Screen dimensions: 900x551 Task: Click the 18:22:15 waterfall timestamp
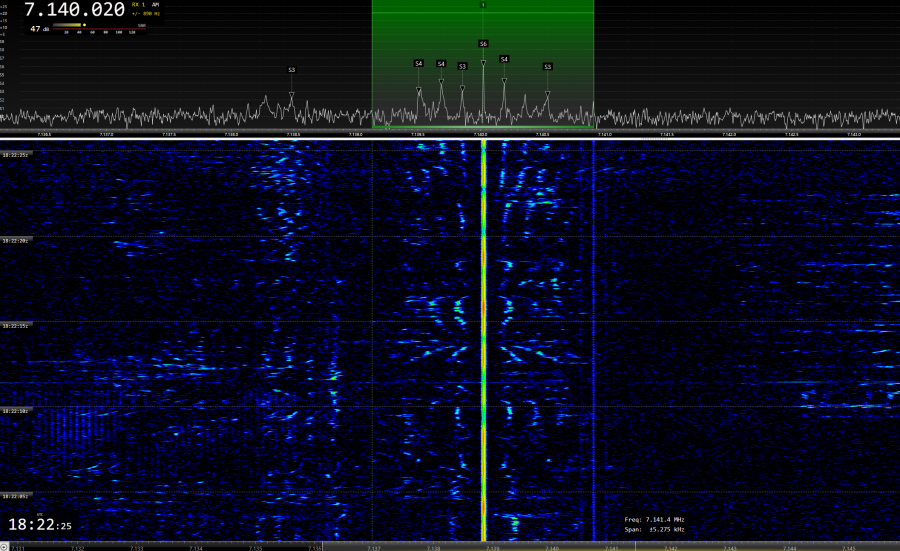[x=15, y=326]
